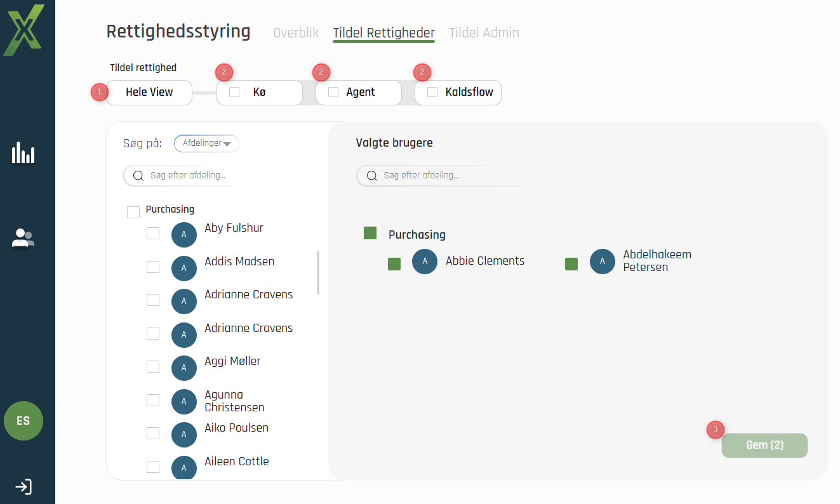840x504 pixels.
Task: Click the green X logo icon
Action: point(23,30)
